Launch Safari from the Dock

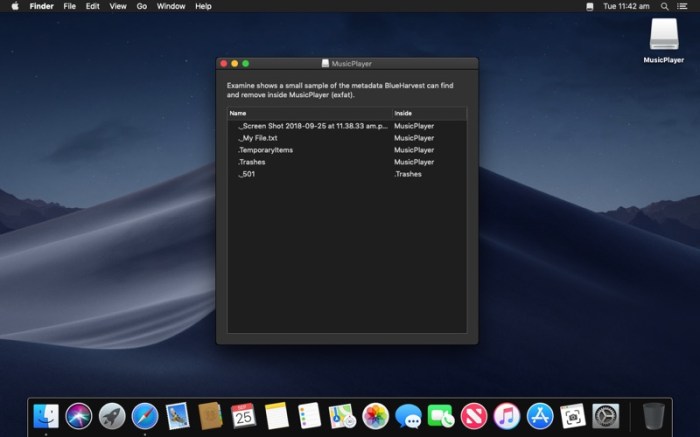tap(145, 415)
